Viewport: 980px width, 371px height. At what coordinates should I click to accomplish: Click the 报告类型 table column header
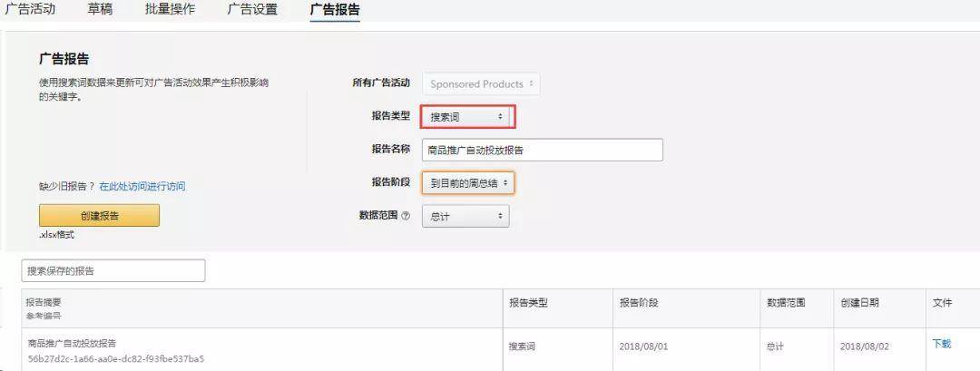pyautogui.click(x=528, y=302)
